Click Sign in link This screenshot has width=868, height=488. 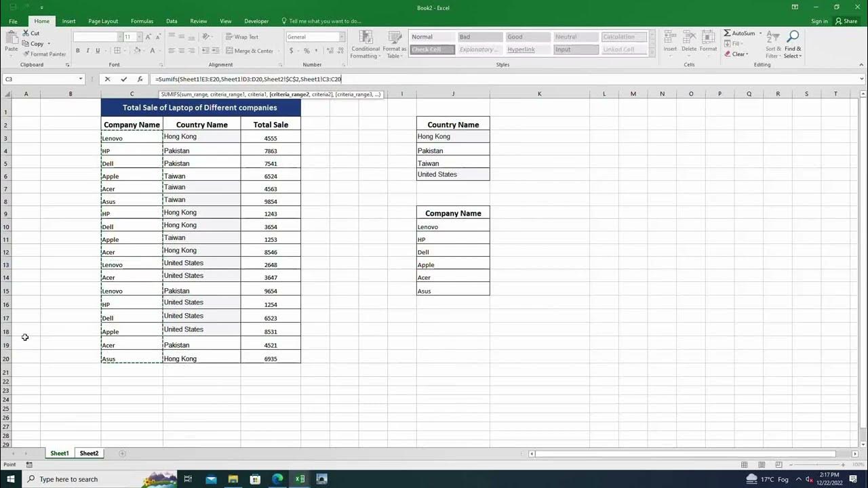pyautogui.click(x=819, y=21)
